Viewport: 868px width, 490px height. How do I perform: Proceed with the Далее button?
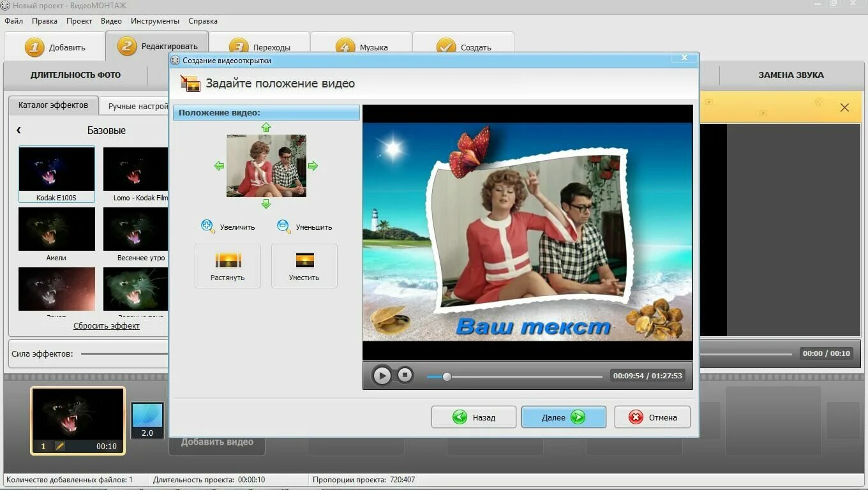[564, 417]
